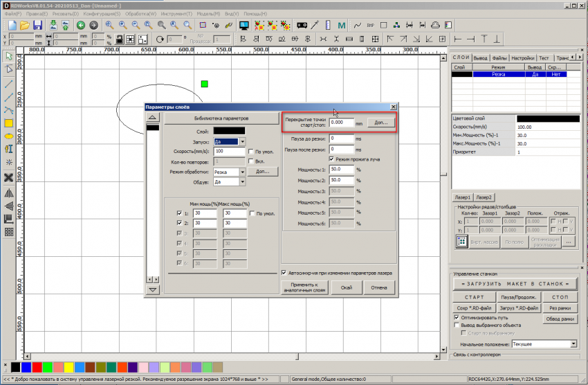Select the ellipse drawing tool
Screen dimensions: 588x385
[x=9, y=136]
